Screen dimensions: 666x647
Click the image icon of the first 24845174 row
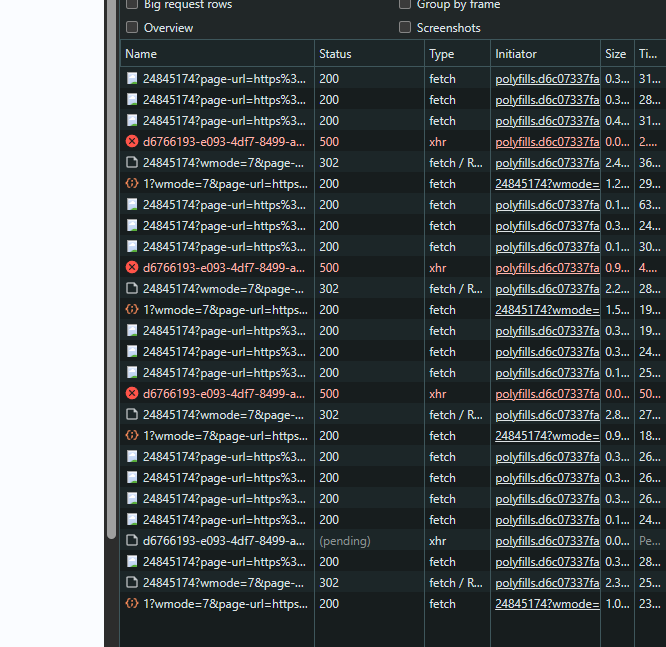132,78
